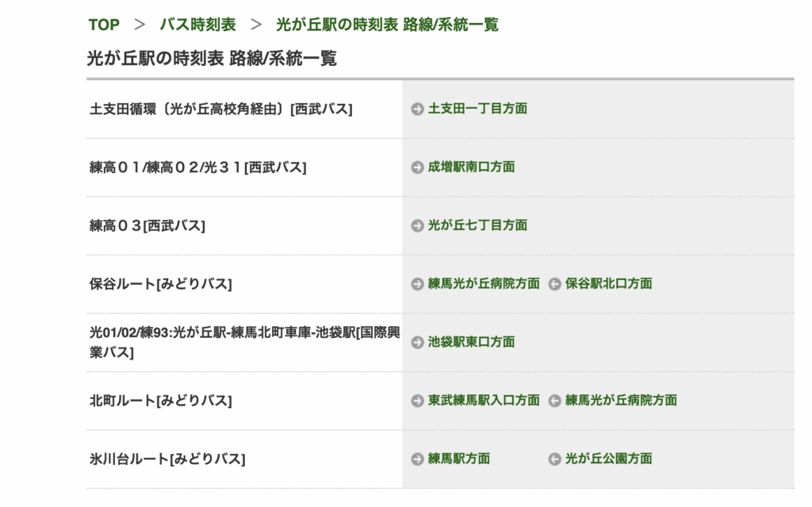Open 保谷駅北口方面 timetable link
This screenshot has height=507, width=812.
608,284
